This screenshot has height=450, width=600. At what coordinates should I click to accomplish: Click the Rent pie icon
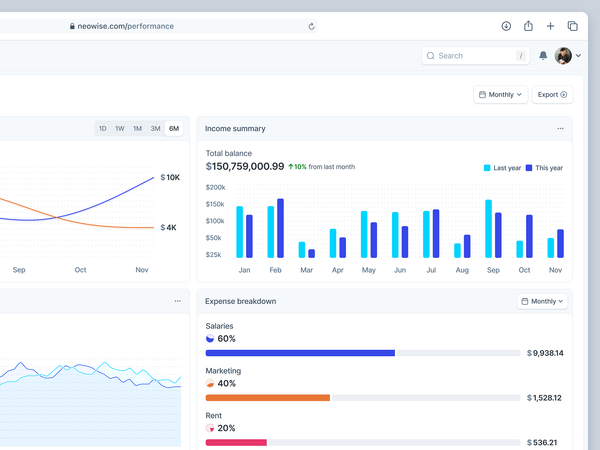210,428
